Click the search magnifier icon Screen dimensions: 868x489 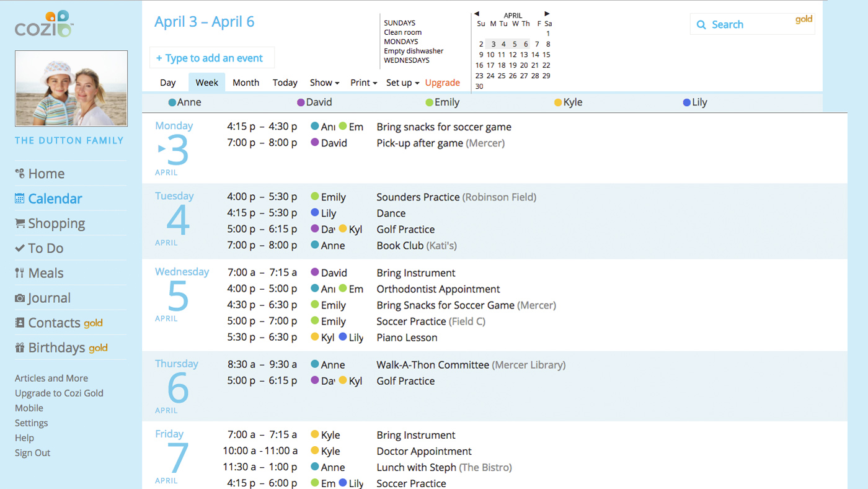pos(701,24)
